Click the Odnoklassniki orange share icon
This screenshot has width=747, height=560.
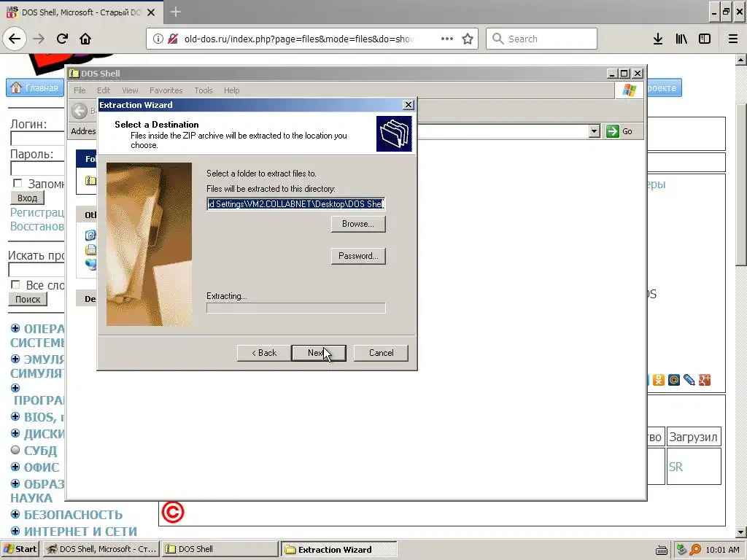pos(659,379)
